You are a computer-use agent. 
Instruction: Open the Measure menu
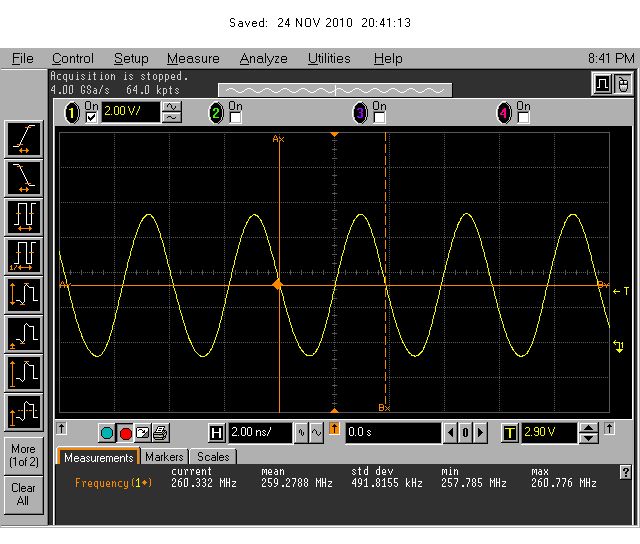[193, 59]
